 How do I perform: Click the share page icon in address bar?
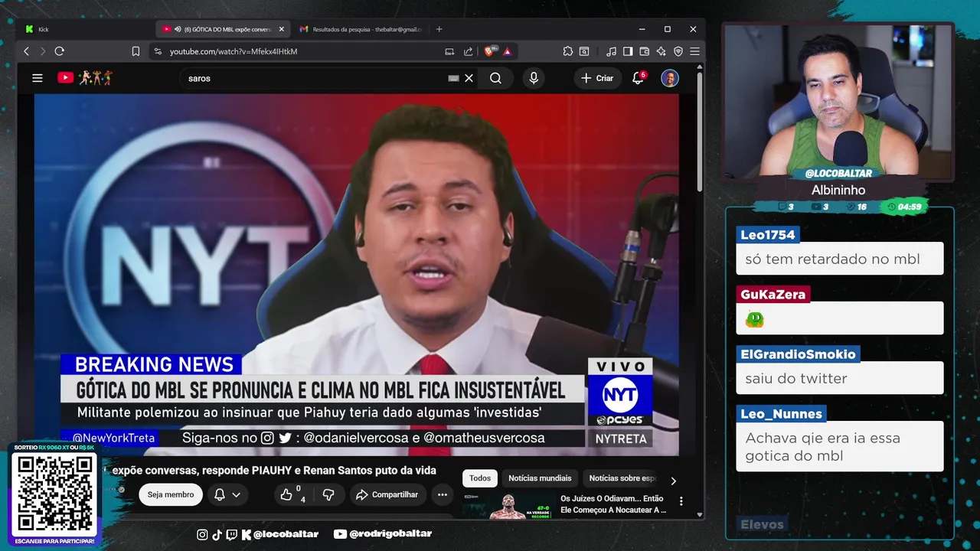(x=468, y=51)
